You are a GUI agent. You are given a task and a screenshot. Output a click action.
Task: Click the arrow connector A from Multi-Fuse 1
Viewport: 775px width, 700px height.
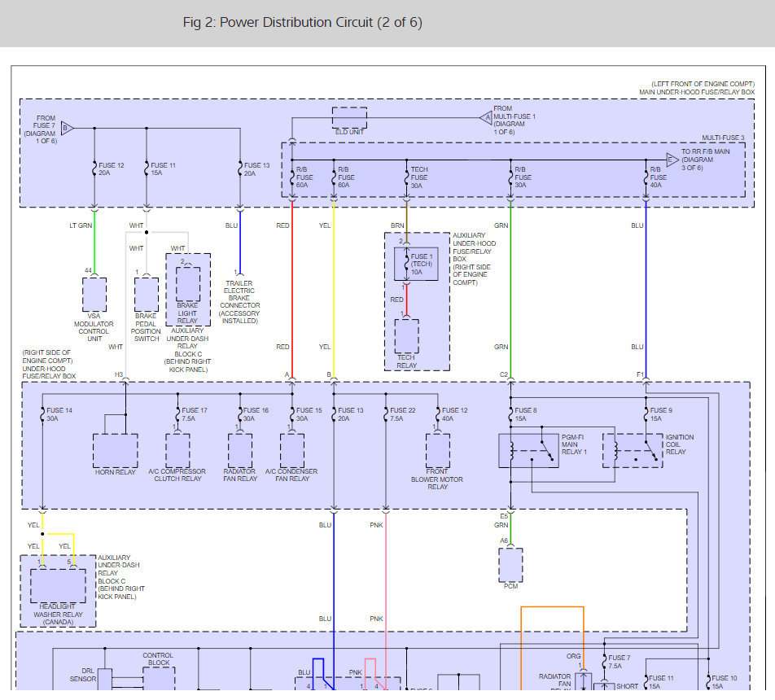pos(488,117)
